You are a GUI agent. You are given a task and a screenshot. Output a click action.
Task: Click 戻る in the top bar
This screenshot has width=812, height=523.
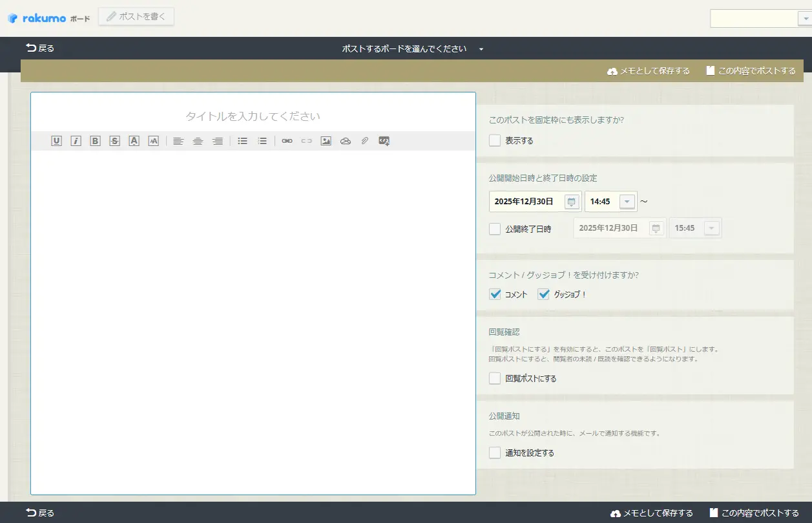(40, 48)
